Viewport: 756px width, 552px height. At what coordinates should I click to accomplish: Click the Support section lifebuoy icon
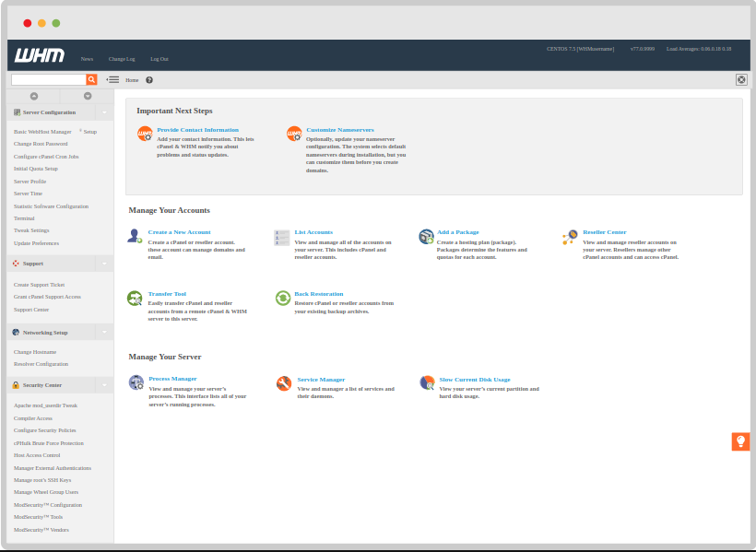click(16, 264)
